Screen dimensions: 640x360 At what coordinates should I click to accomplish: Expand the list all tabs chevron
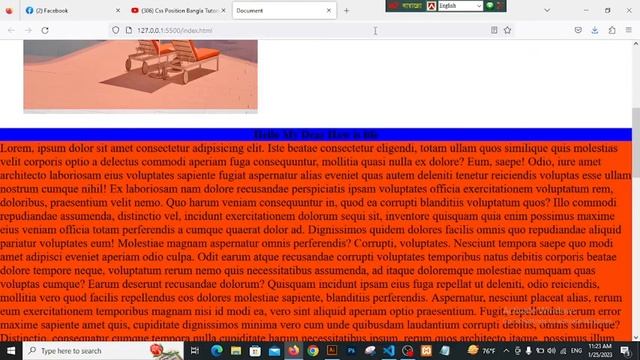coord(547,10)
